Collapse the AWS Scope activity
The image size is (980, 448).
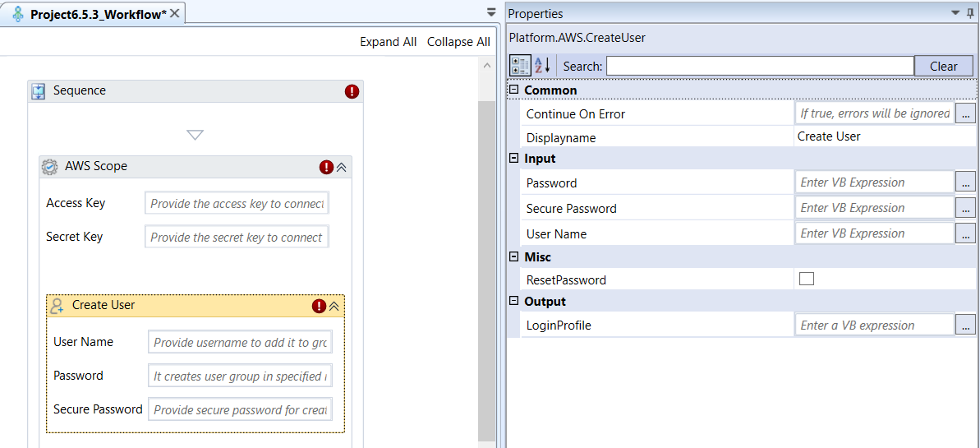[x=342, y=167]
